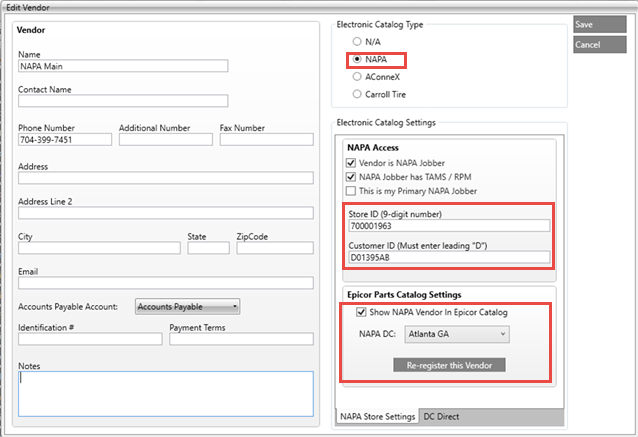Switch to the NAPA Store Settings tab
Screen dimensions: 638x437
(377, 417)
